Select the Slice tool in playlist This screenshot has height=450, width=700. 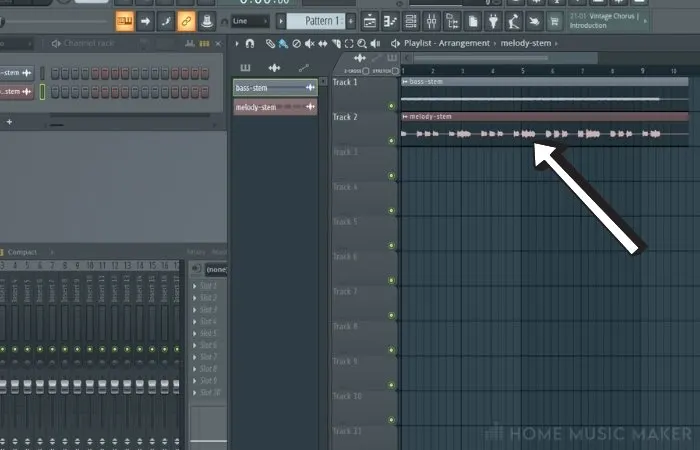336,43
